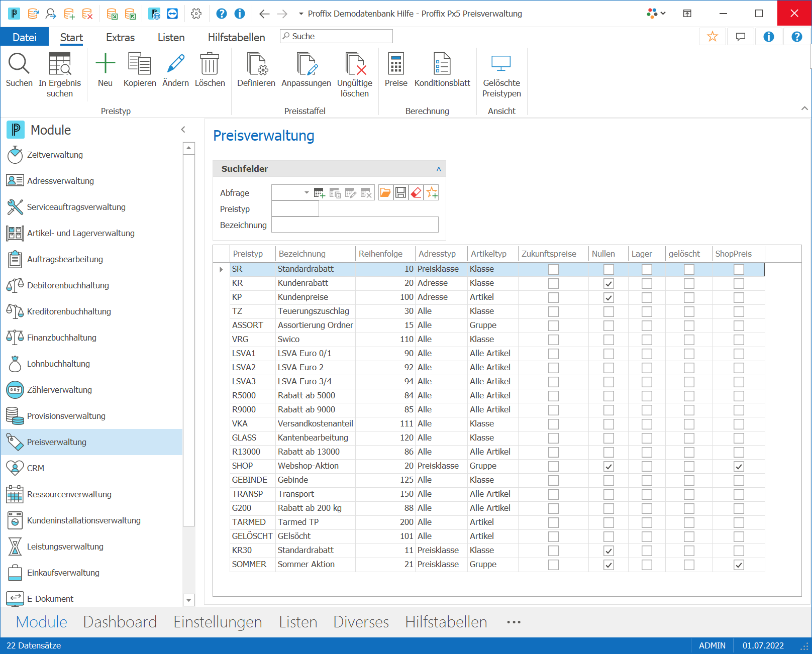Switch to the Extras ribbon tab

tap(120, 37)
